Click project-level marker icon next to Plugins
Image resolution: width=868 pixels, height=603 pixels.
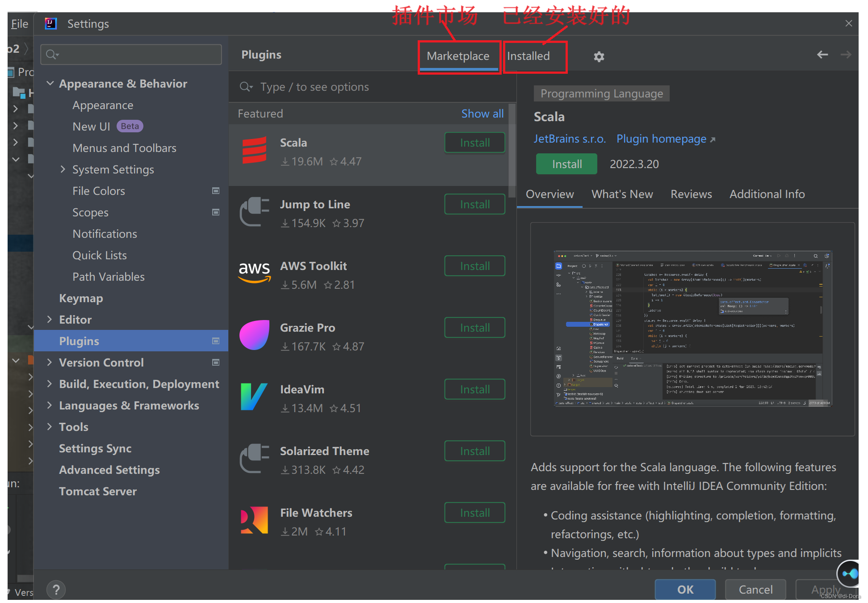tap(216, 341)
